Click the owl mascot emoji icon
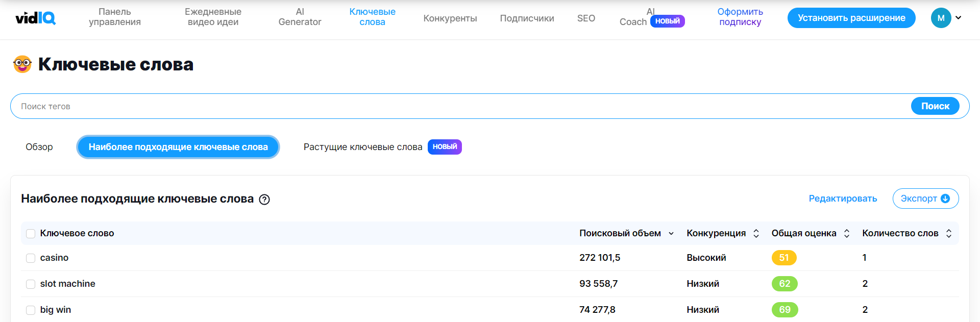This screenshot has height=322, width=980. pyautogui.click(x=22, y=64)
